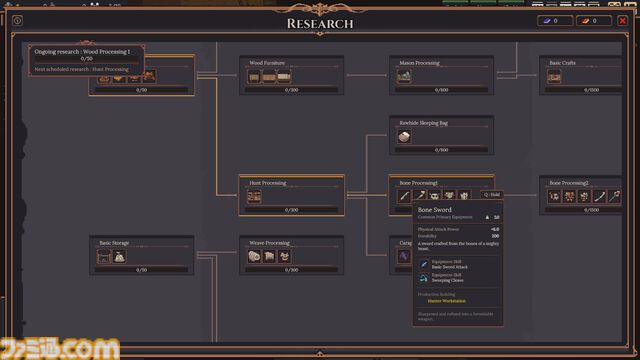The height and width of the screenshot is (360, 640).
Task: Select the Bone Sword icon in Bone Processing1
Action: (x=404, y=196)
